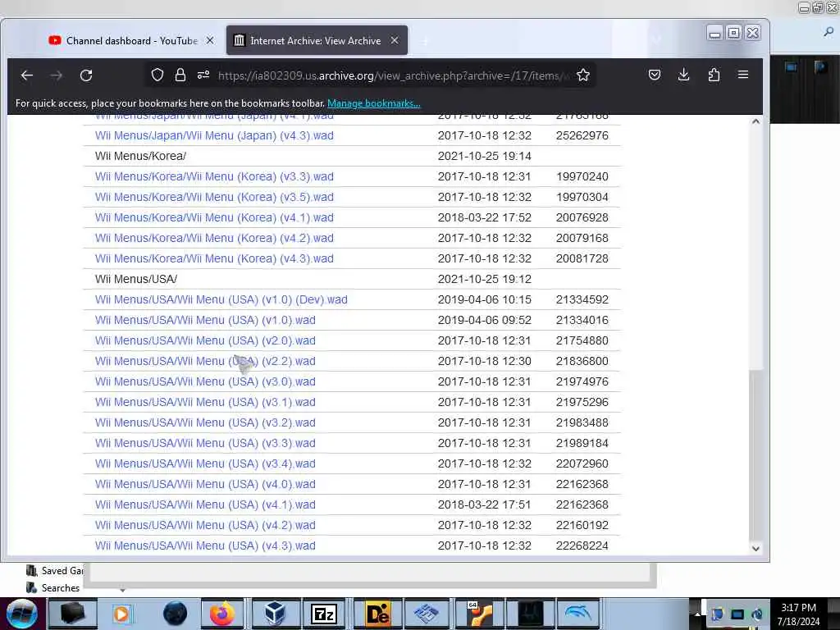
Task: Open 7-Zip from the taskbar
Action: click(323, 614)
